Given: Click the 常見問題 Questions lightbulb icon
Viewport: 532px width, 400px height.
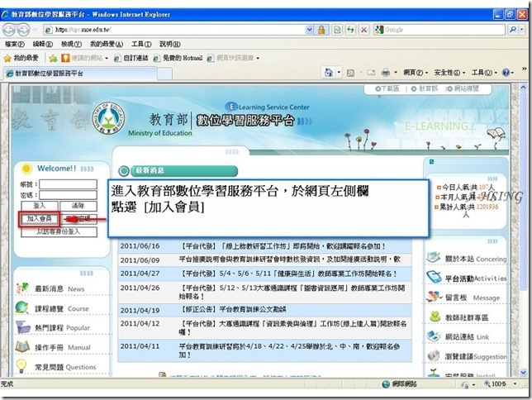Looking at the screenshot, I should point(21,366).
